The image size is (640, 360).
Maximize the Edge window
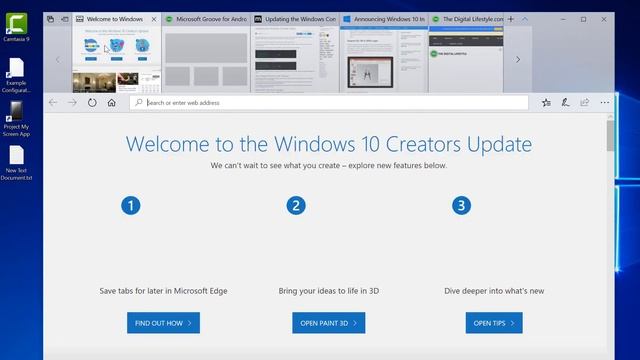point(584,19)
